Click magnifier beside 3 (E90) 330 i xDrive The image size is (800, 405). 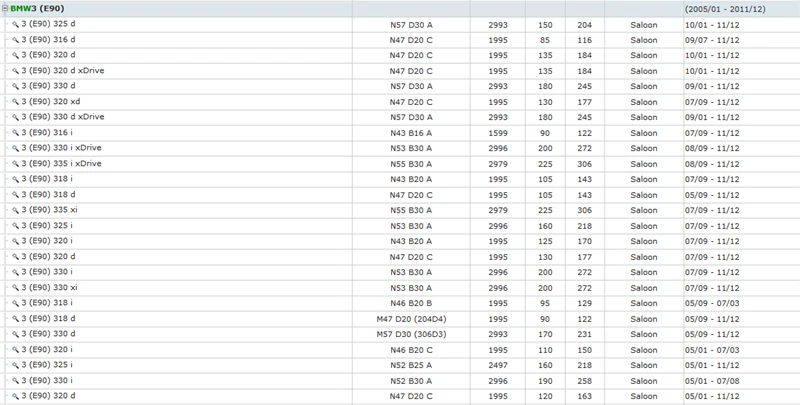15,148
